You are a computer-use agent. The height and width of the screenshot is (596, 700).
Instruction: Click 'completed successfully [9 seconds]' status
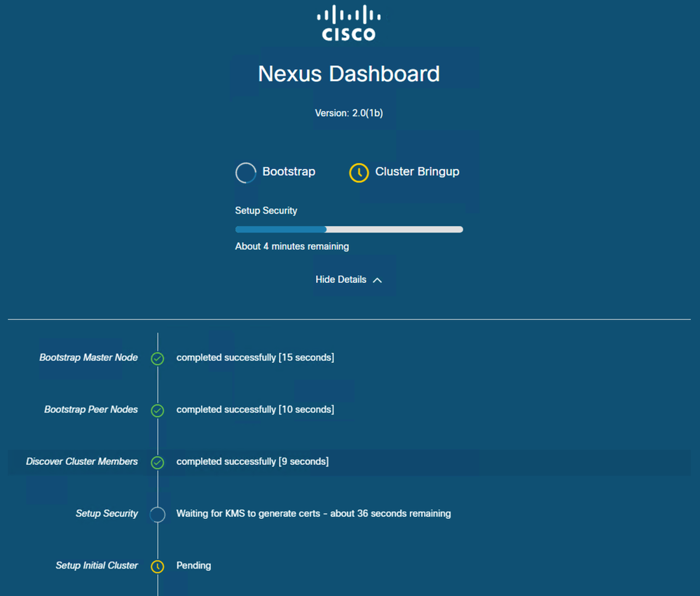coord(252,462)
